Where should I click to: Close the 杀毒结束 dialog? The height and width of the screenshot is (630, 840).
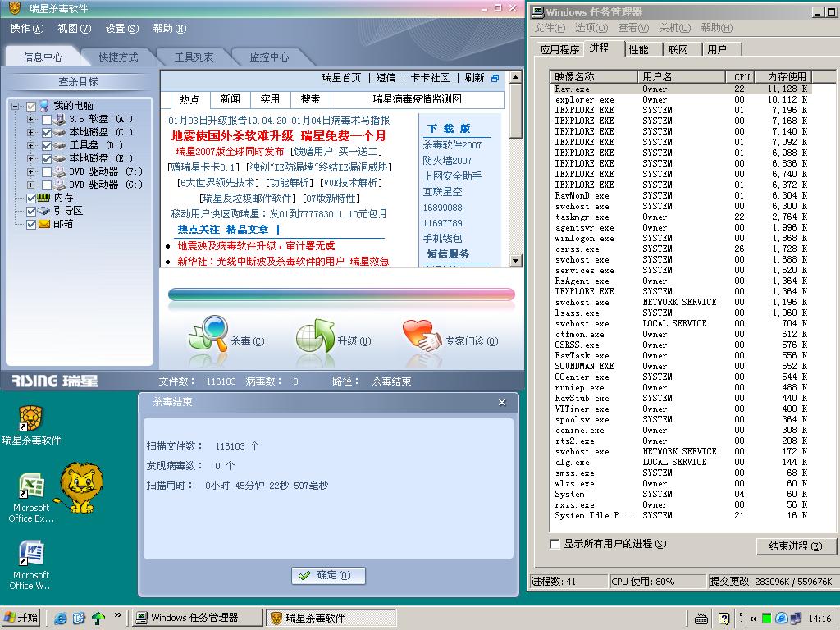[x=502, y=402]
